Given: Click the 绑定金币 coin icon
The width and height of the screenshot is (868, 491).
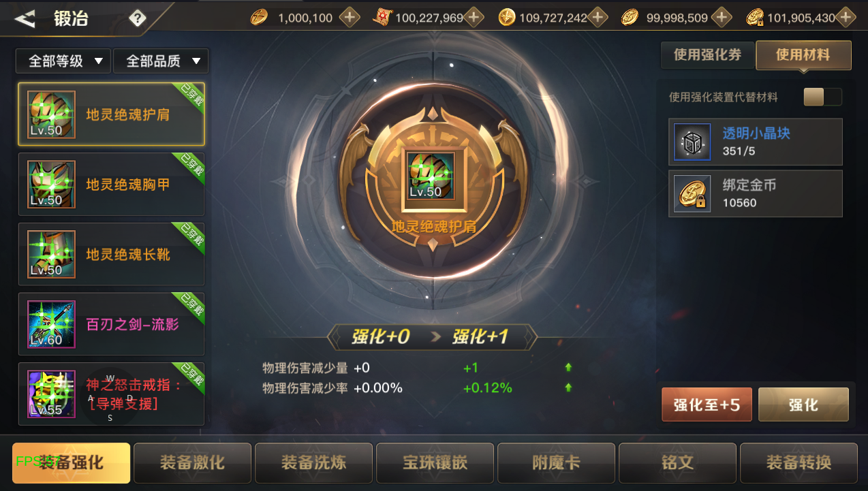Looking at the screenshot, I should [692, 193].
